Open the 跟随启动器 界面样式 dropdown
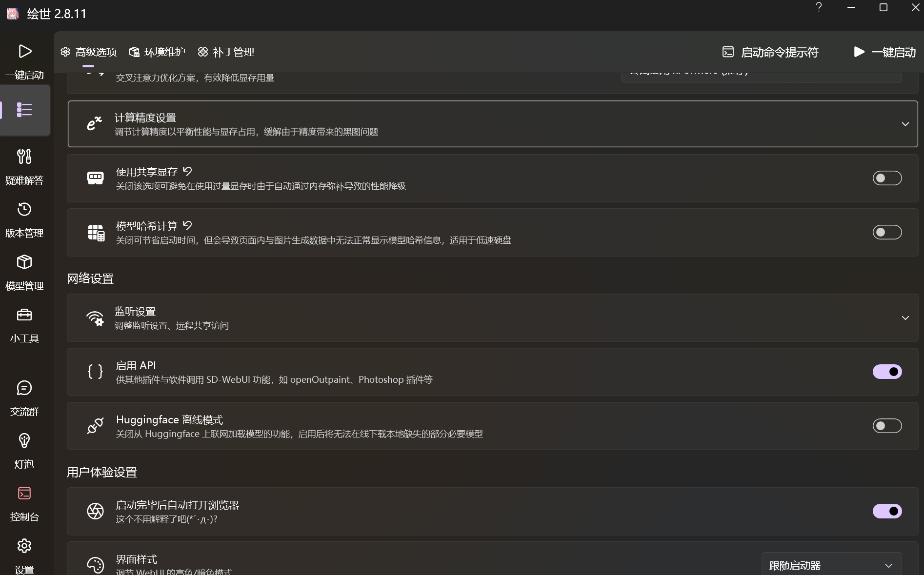Image resolution: width=924 pixels, height=575 pixels. (831, 565)
